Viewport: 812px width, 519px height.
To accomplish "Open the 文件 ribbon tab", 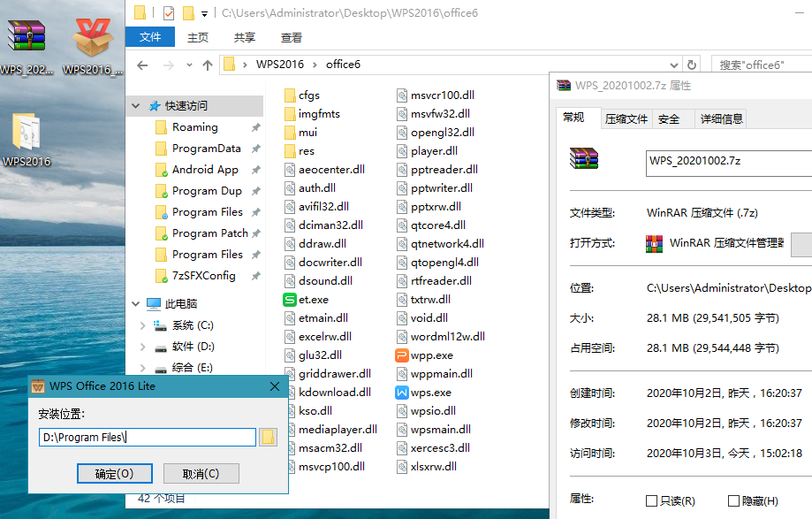I will tap(150, 37).
